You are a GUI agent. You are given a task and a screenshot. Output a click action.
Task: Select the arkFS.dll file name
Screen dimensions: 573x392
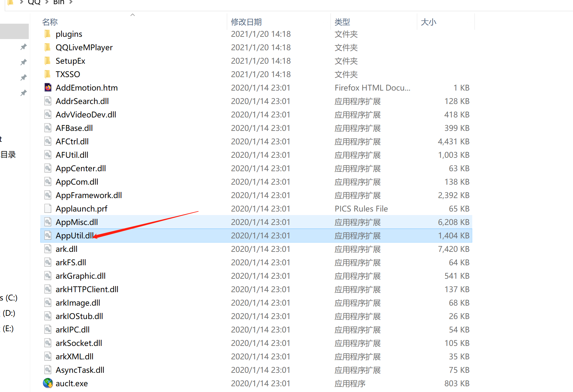71,262
